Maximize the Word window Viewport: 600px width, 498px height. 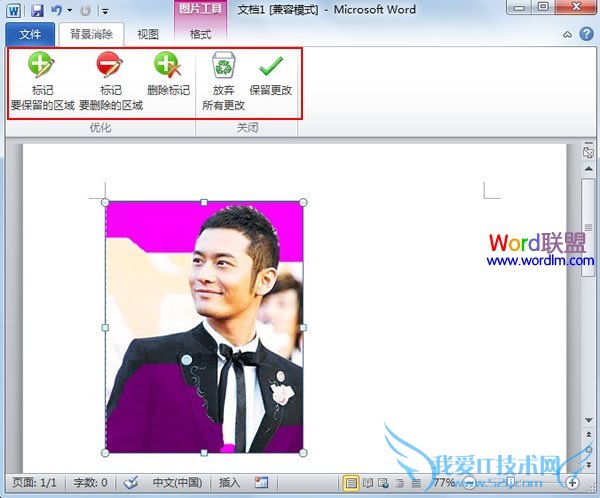pyautogui.click(x=543, y=7)
